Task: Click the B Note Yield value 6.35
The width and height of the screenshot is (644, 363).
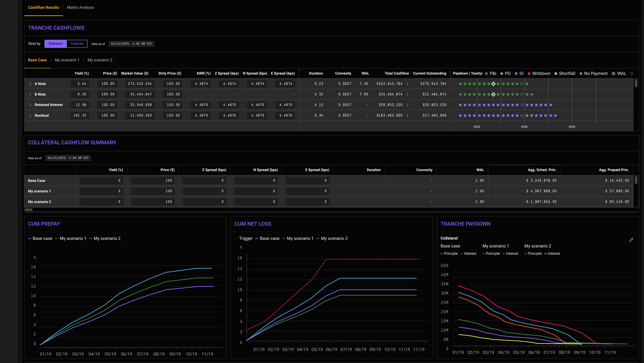Action: click(80, 94)
